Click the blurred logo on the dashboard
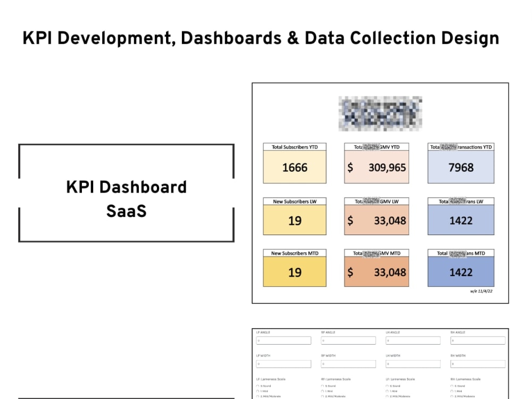 (x=380, y=114)
